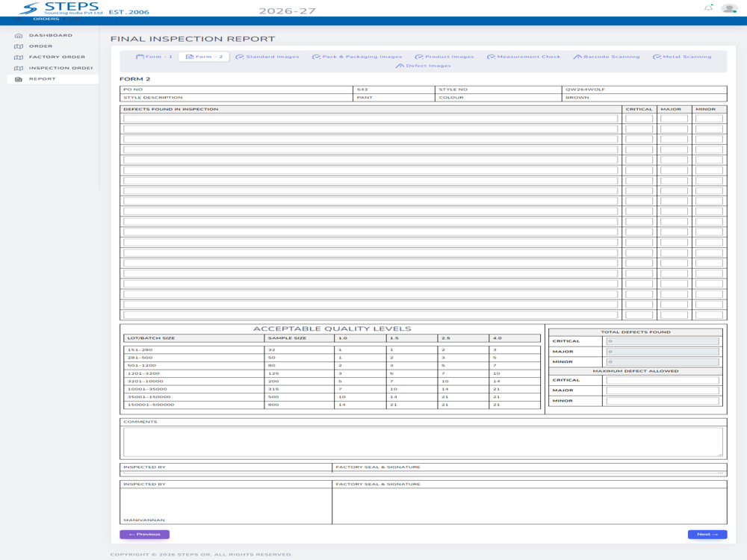Switch to the Form - 1 tab

[x=154, y=57]
